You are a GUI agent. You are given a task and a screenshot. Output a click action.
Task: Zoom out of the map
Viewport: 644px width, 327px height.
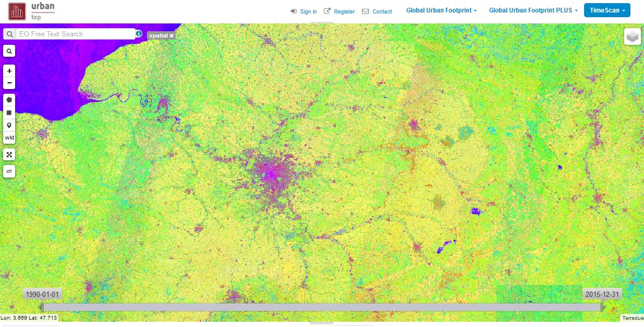[9, 83]
